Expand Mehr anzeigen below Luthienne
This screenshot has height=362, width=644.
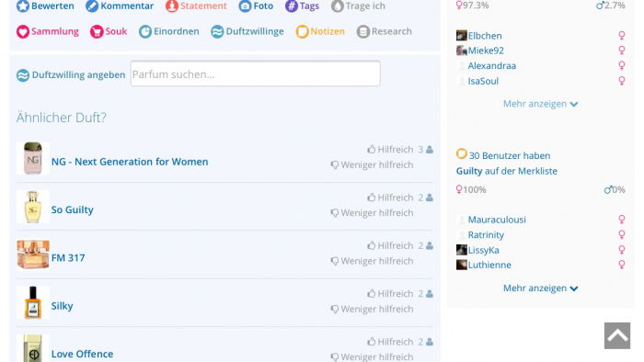click(x=541, y=288)
